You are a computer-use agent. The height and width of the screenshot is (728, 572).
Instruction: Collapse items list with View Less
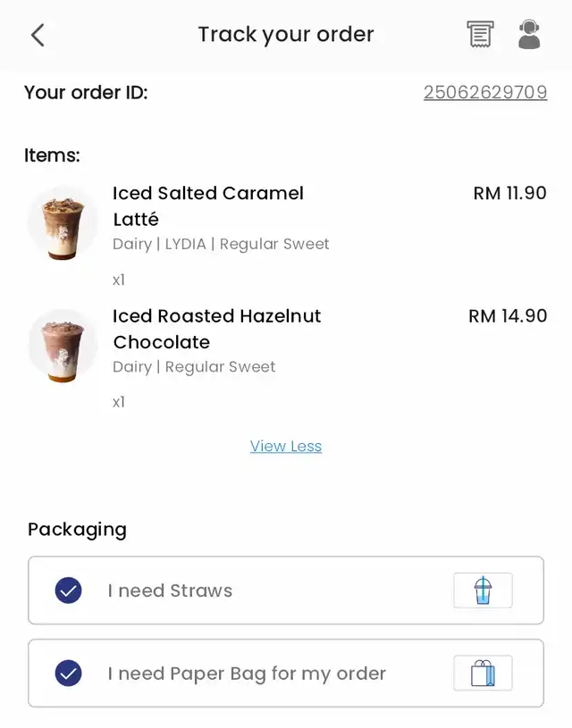click(286, 446)
